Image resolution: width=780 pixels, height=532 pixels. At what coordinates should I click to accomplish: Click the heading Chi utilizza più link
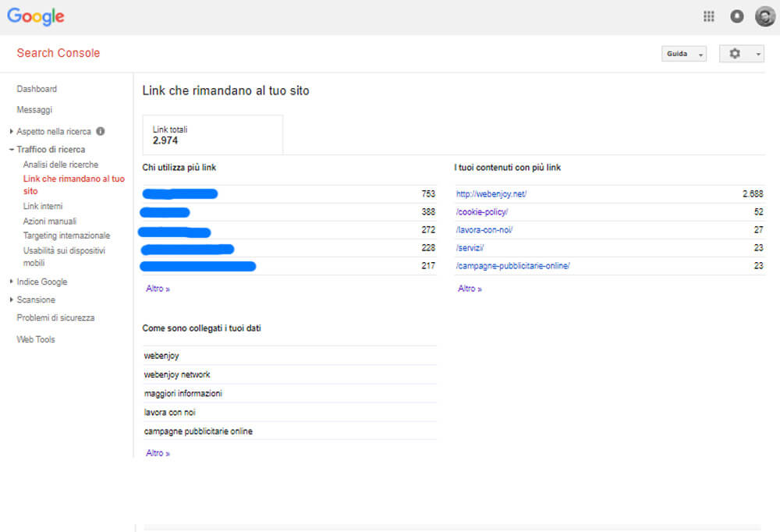point(179,168)
